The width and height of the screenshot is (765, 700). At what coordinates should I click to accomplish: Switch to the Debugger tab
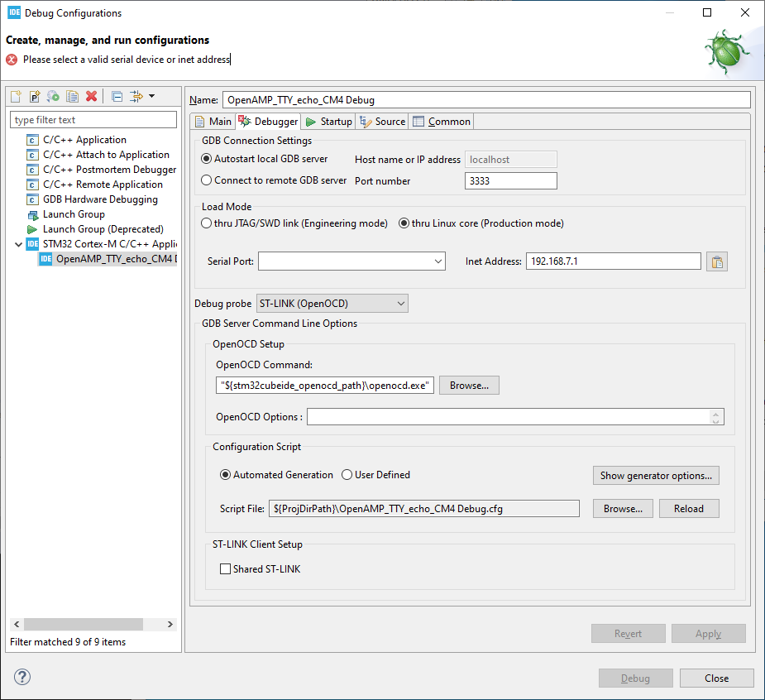pyautogui.click(x=268, y=122)
